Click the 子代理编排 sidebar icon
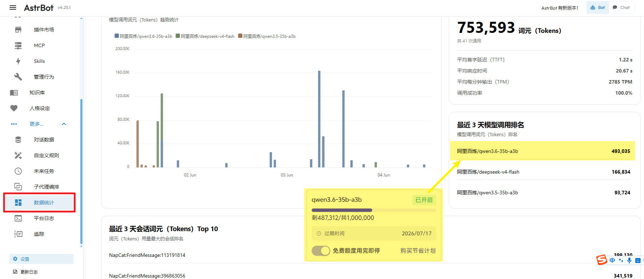This screenshot has height=279, width=644. pyautogui.click(x=18, y=187)
